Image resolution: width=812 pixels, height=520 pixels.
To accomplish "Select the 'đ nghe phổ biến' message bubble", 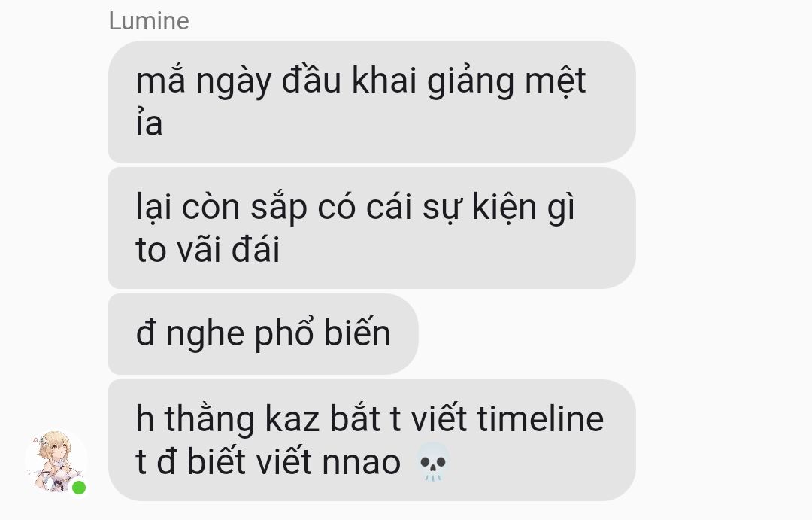I will pos(263,334).
